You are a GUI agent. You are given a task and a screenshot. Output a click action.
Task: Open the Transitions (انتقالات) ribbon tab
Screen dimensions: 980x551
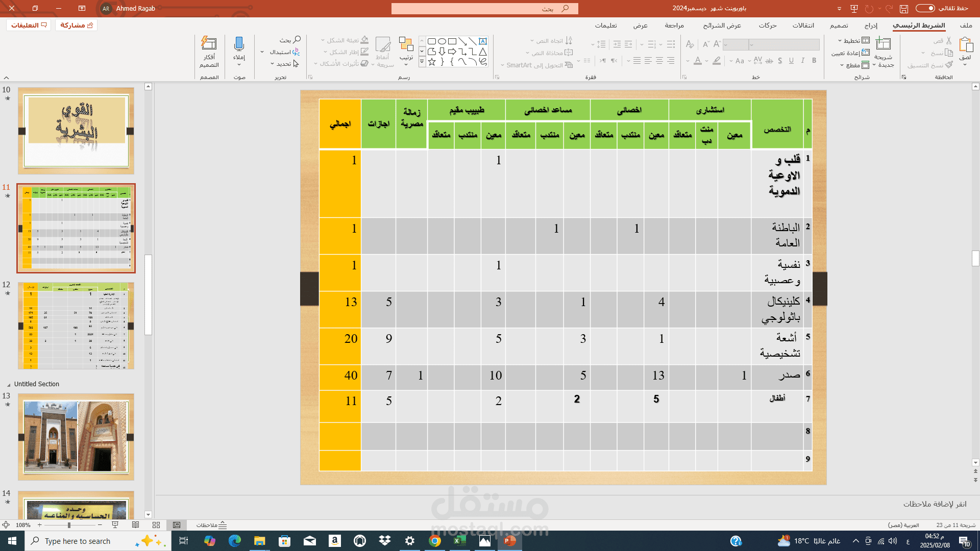coord(803,26)
